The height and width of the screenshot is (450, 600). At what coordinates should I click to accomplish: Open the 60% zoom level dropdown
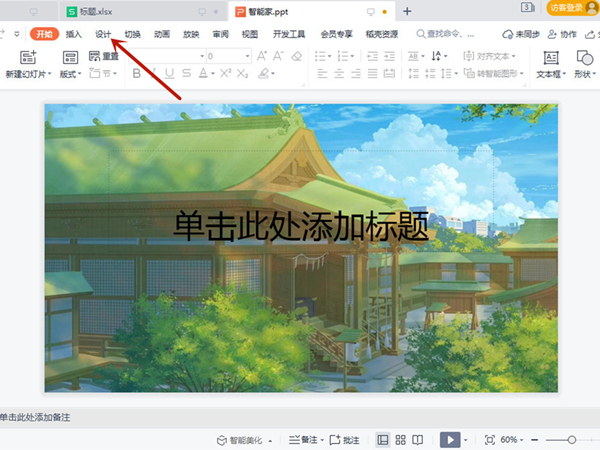[x=512, y=440]
